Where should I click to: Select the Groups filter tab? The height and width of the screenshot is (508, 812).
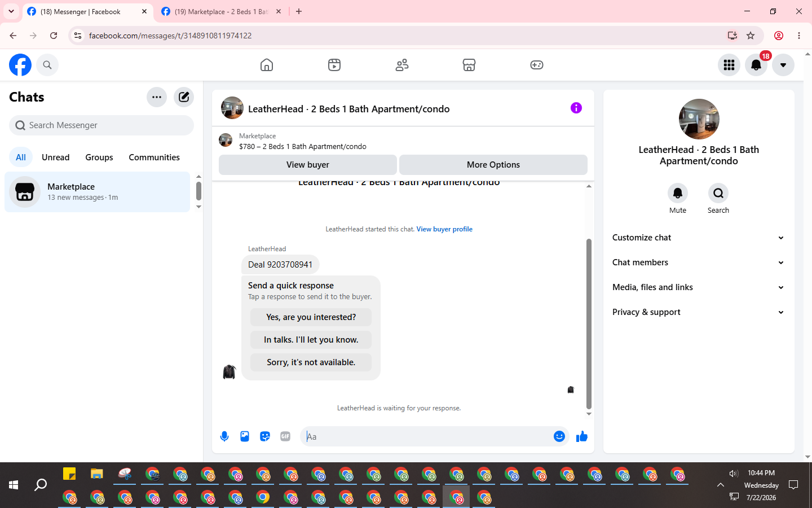(x=99, y=157)
